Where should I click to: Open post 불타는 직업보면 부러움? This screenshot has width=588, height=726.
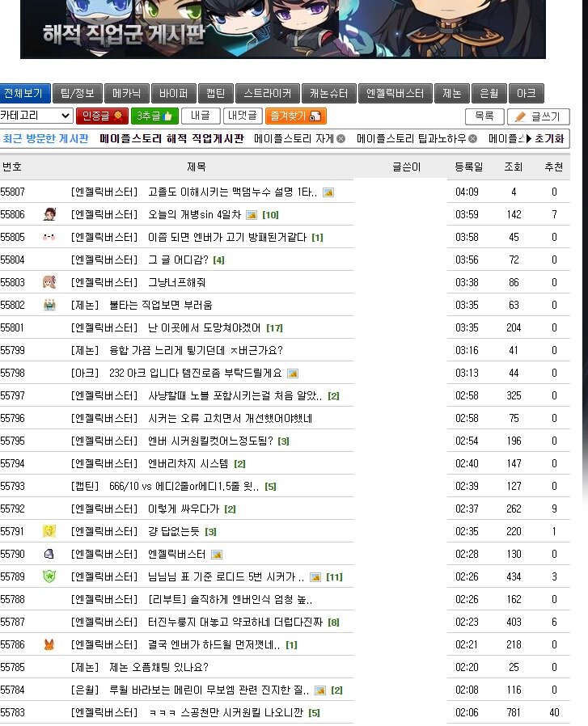160,305
